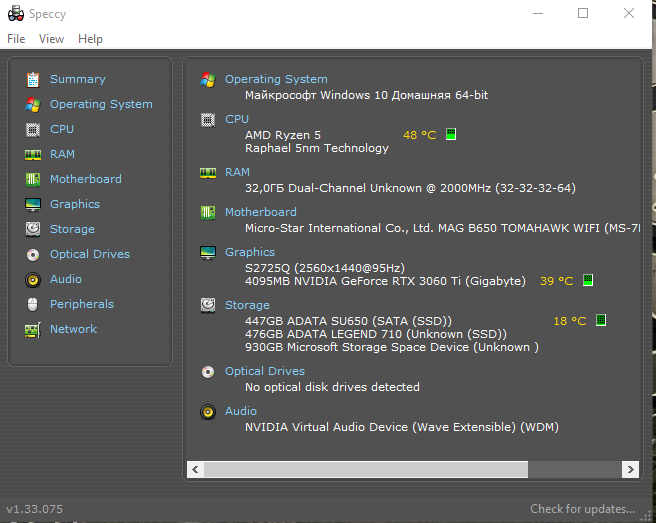The image size is (656, 523).
Task: Click the Operating System heading link in main panel
Action: (x=276, y=79)
